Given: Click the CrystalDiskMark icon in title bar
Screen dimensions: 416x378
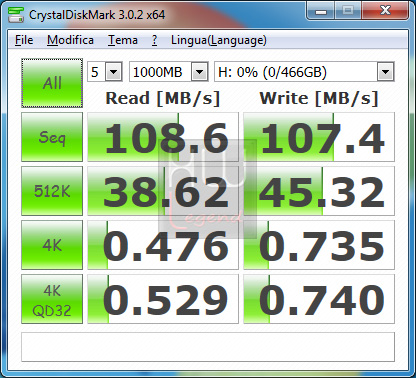Looking at the screenshot, I should pos(16,14).
